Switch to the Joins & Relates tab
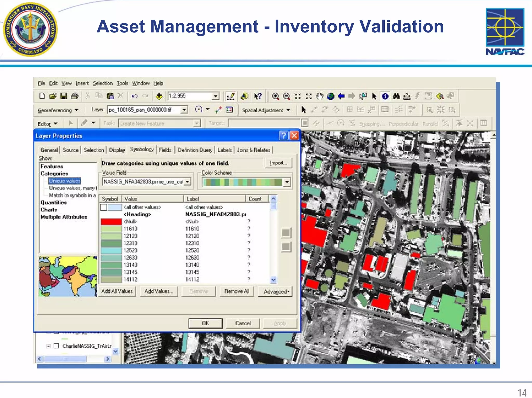The width and height of the screenshot is (532, 398). click(253, 150)
